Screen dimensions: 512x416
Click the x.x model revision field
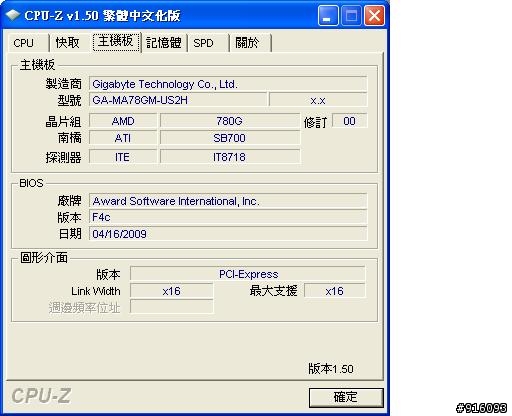tap(318, 100)
